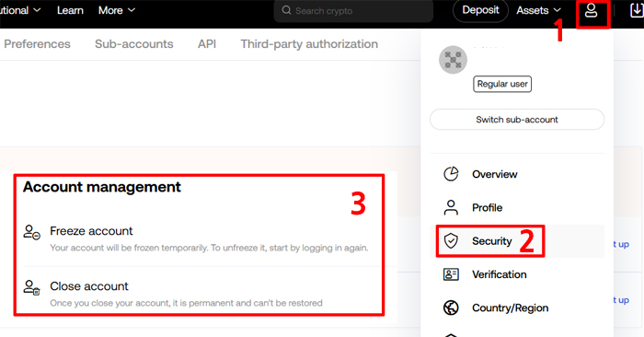Click the Verification ID card icon

pyautogui.click(x=451, y=274)
